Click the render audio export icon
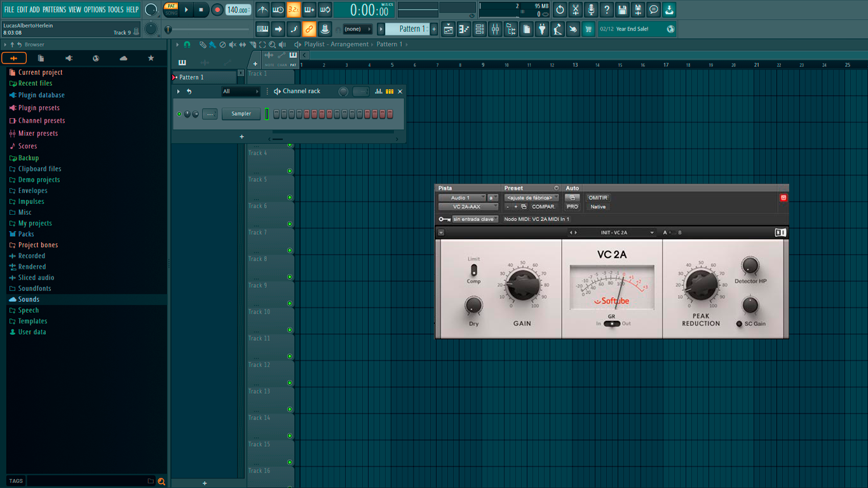The image size is (868, 488). tap(638, 10)
